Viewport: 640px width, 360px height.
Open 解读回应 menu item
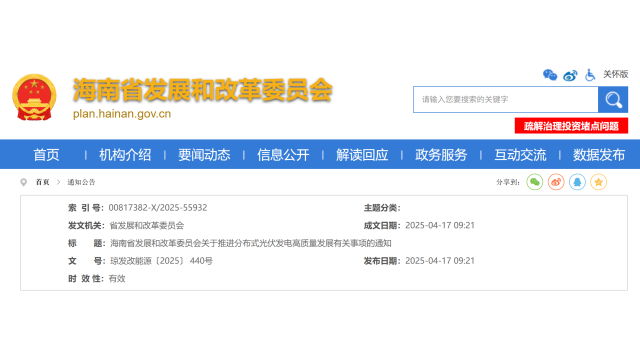pyautogui.click(x=362, y=155)
